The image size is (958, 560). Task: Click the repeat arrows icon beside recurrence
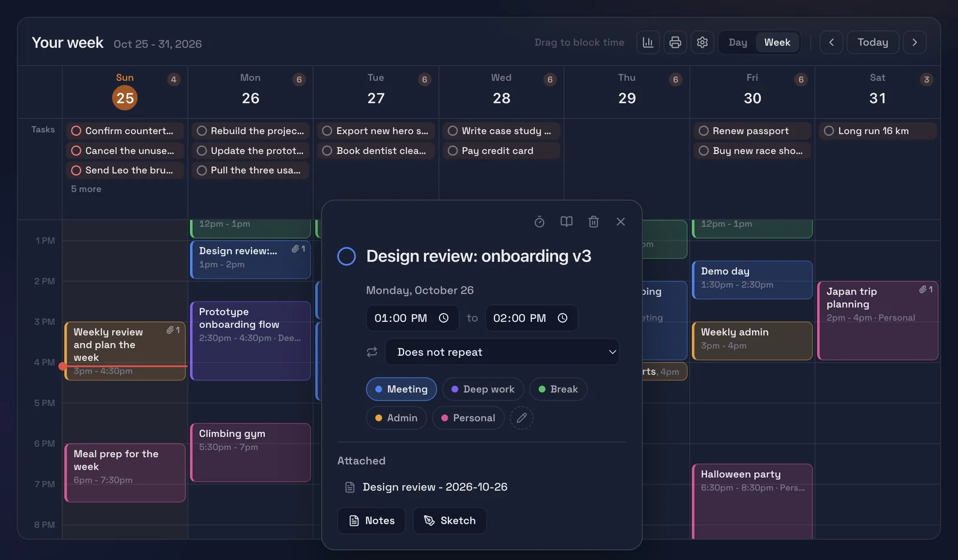pos(372,352)
